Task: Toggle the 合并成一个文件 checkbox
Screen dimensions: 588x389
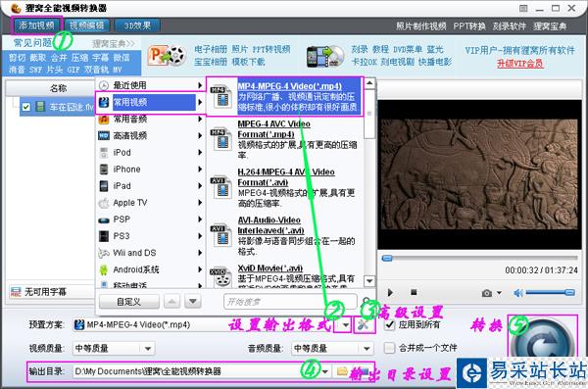Action: pos(390,348)
